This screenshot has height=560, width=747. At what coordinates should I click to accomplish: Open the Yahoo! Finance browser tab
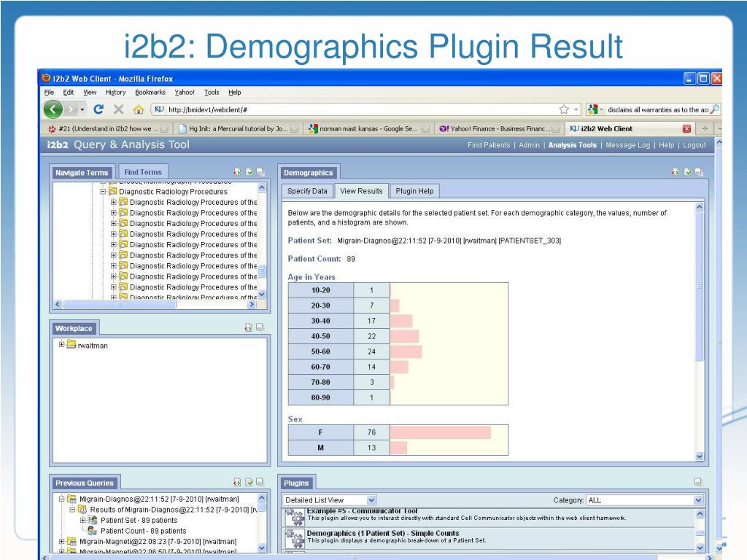pos(499,128)
